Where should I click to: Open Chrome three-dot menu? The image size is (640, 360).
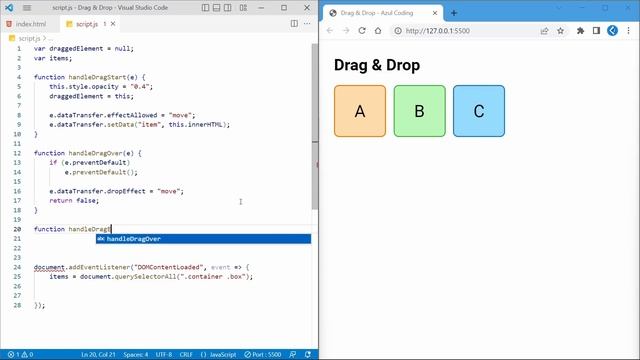[x=629, y=31]
